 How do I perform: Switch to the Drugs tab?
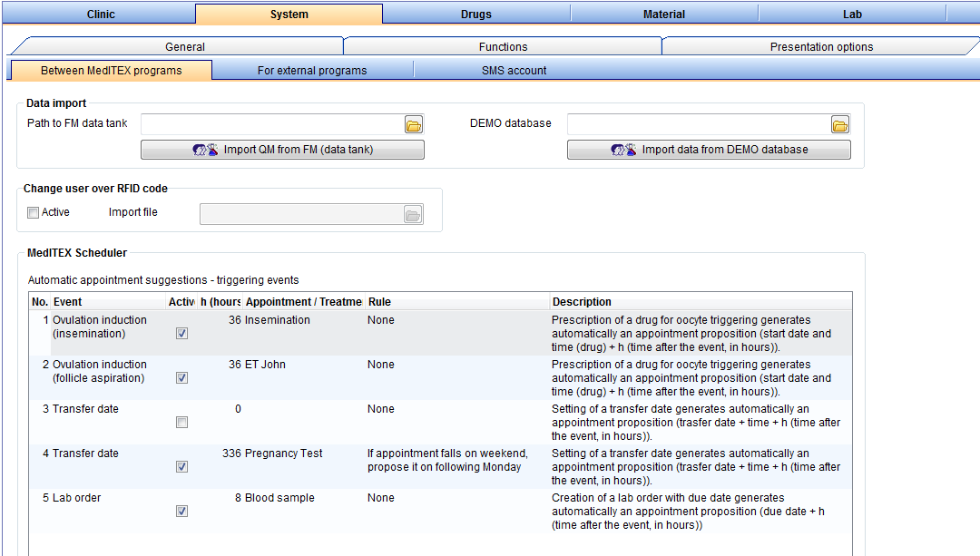point(476,14)
